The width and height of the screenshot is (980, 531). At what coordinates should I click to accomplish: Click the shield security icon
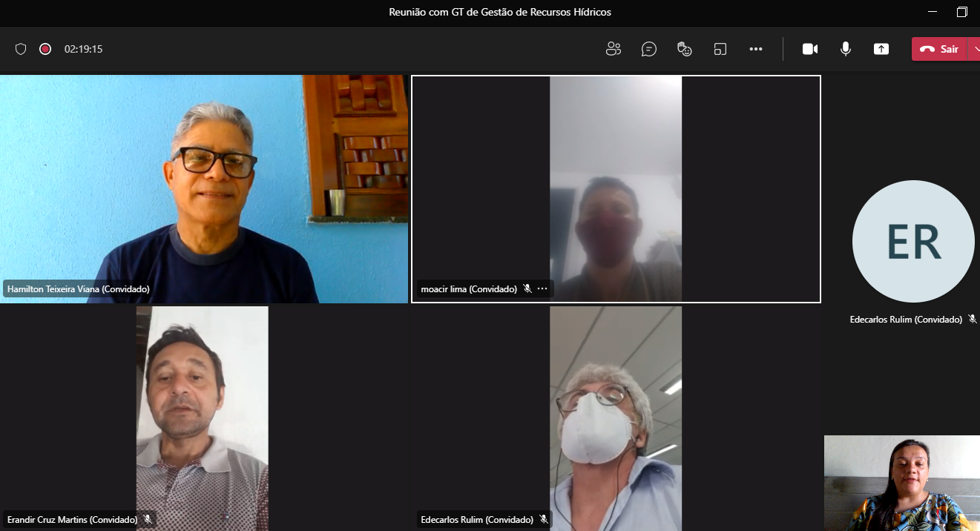[x=21, y=49]
